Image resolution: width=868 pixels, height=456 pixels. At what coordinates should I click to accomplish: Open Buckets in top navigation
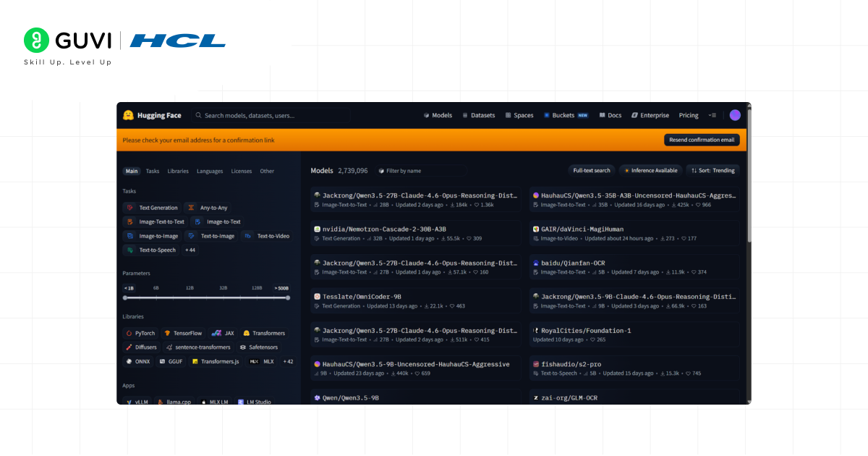coord(566,115)
